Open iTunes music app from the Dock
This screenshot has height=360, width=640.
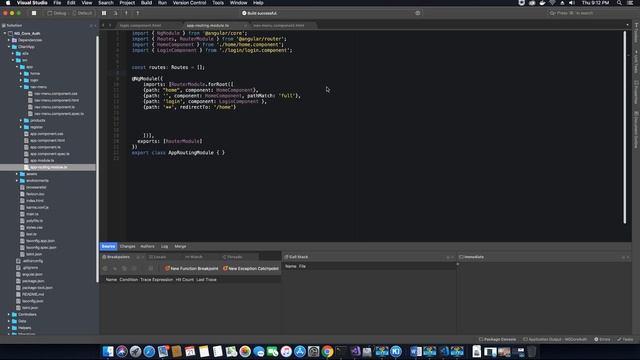[x=286, y=351]
